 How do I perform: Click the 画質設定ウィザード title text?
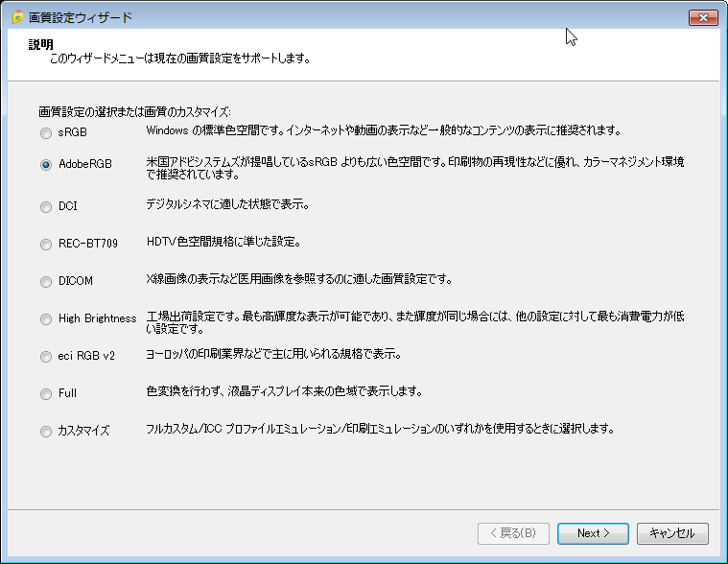81,18
